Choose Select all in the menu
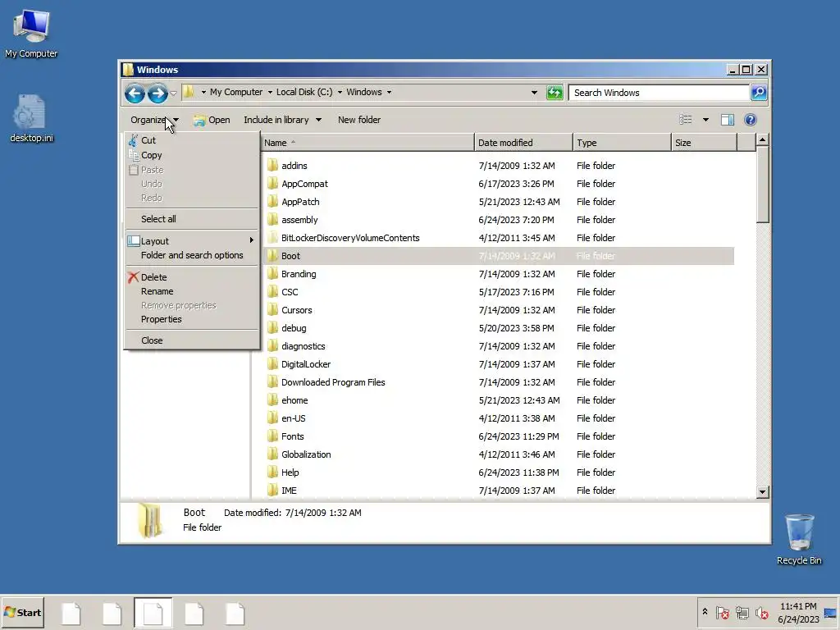Image resolution: width=840 pixels, height=630 pixels. coord(190,218)
